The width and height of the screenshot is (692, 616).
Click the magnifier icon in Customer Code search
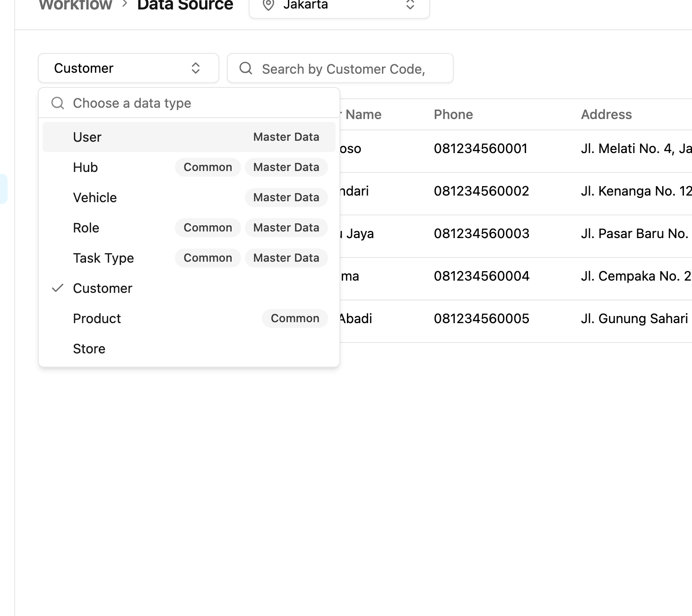point(246,68)
